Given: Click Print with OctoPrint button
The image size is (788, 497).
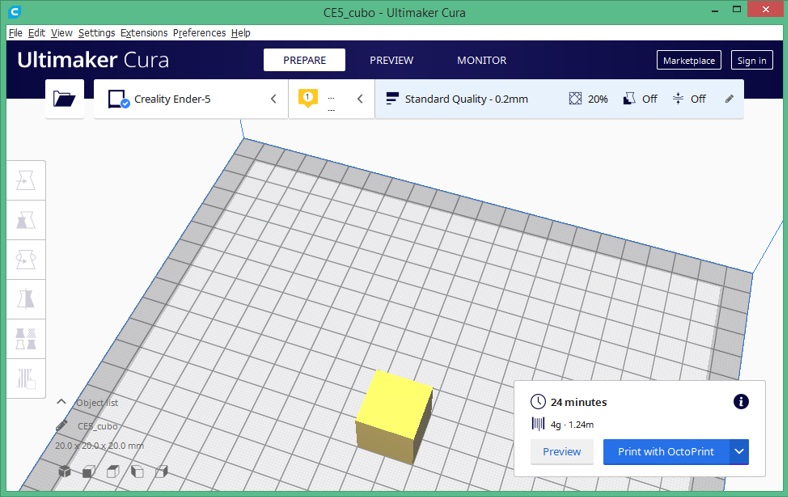Looking at the screenshot, I should 666,452.
